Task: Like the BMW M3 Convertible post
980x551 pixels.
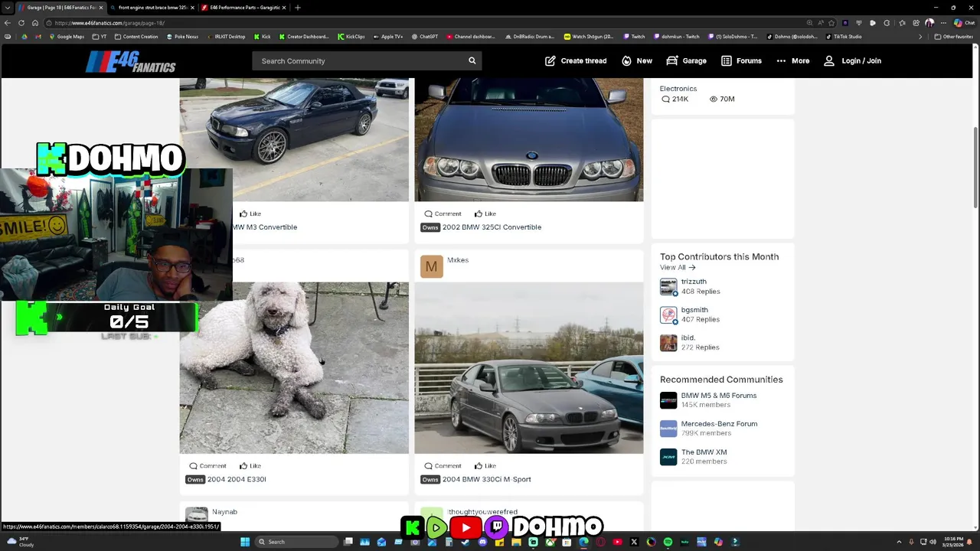Action: (250, 214)
